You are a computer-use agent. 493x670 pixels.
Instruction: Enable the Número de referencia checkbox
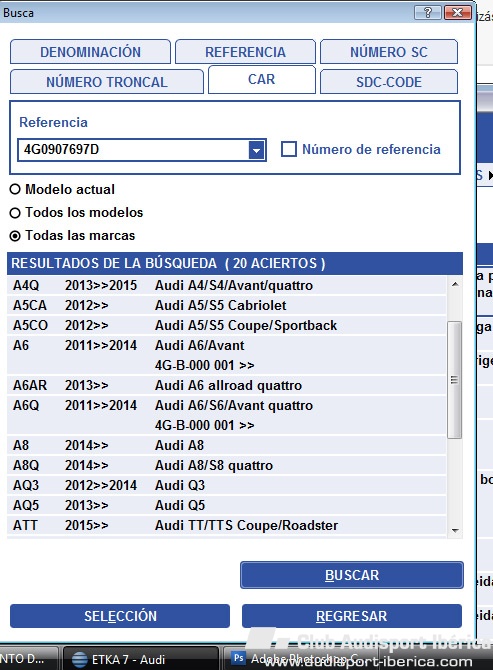[289, 149]
